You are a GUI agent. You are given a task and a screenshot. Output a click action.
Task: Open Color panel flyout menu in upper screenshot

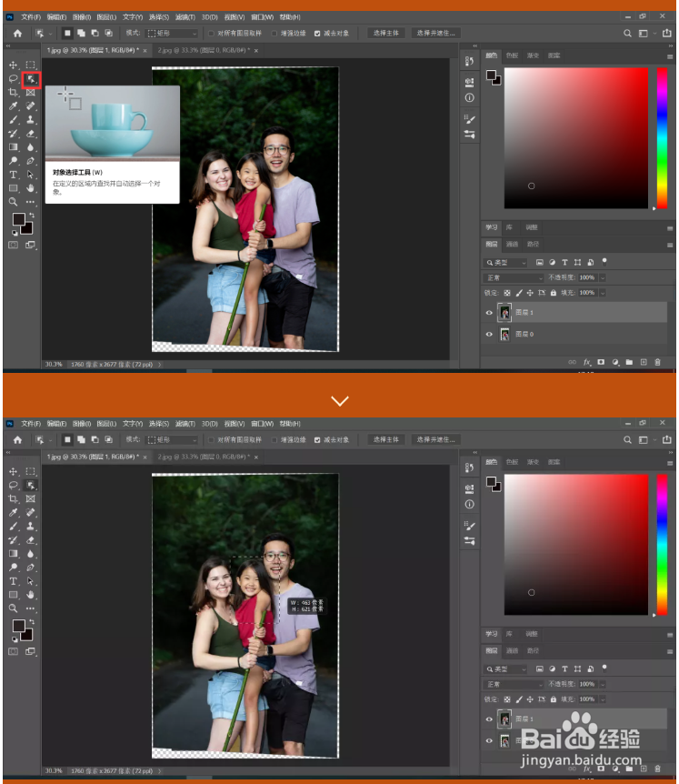(670, 57)
